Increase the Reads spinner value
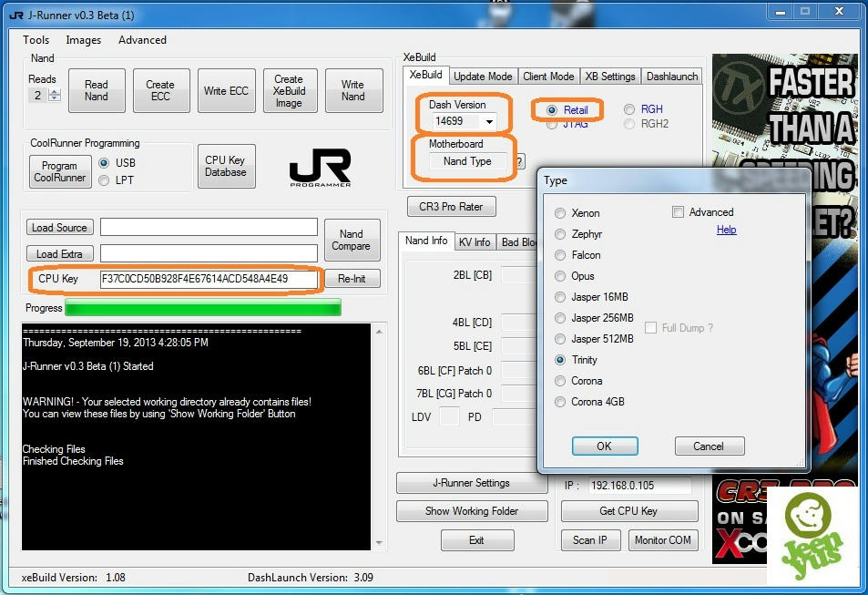 point(55,92)
